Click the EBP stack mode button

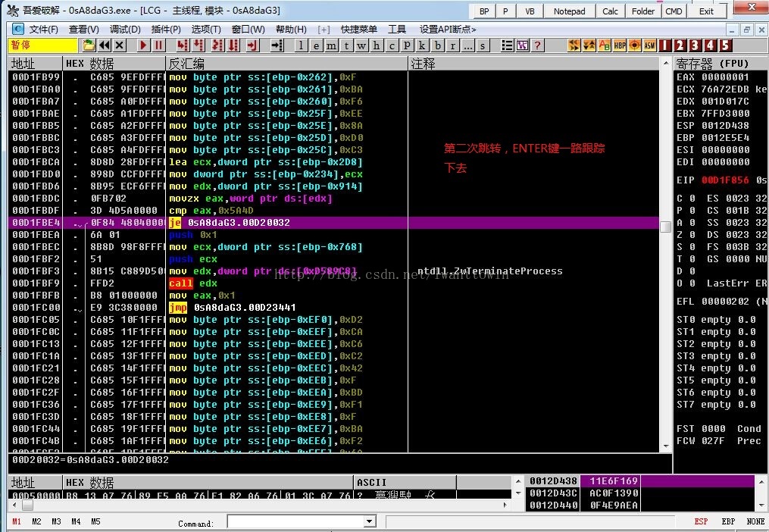[728, 521]
